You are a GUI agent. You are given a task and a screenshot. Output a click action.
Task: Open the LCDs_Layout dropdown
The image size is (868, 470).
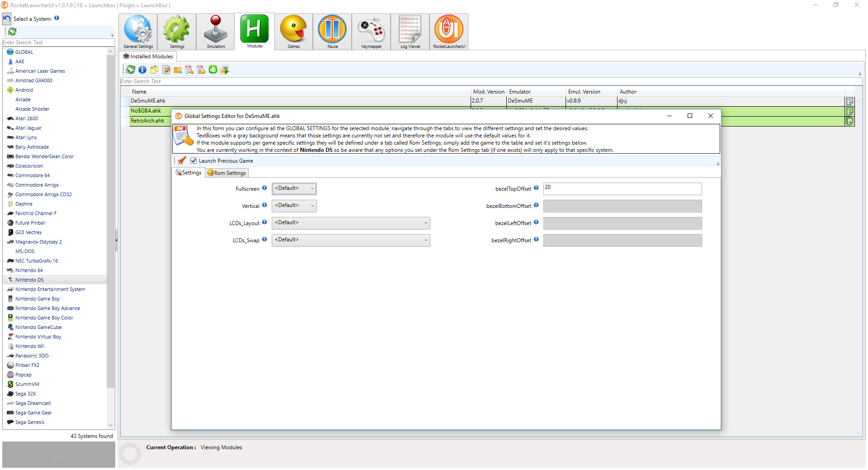[x=351, y=223]
